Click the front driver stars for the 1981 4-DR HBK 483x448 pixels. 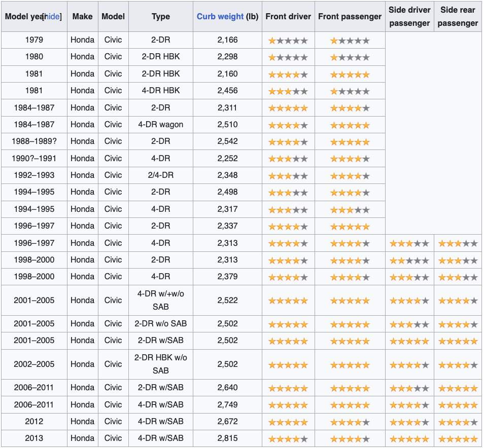[288, 91]
